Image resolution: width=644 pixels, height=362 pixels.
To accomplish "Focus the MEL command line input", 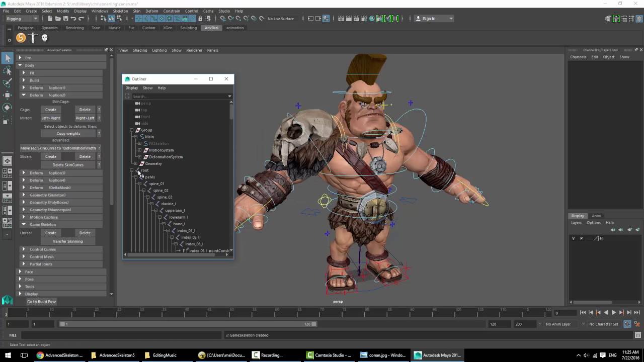I will click(121, 335).
